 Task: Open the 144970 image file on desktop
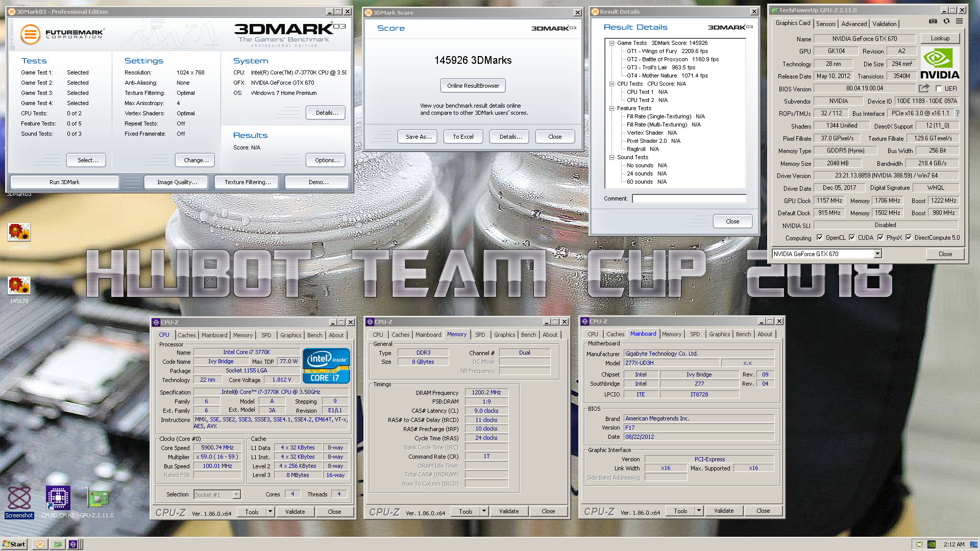(x=19, y=237)
